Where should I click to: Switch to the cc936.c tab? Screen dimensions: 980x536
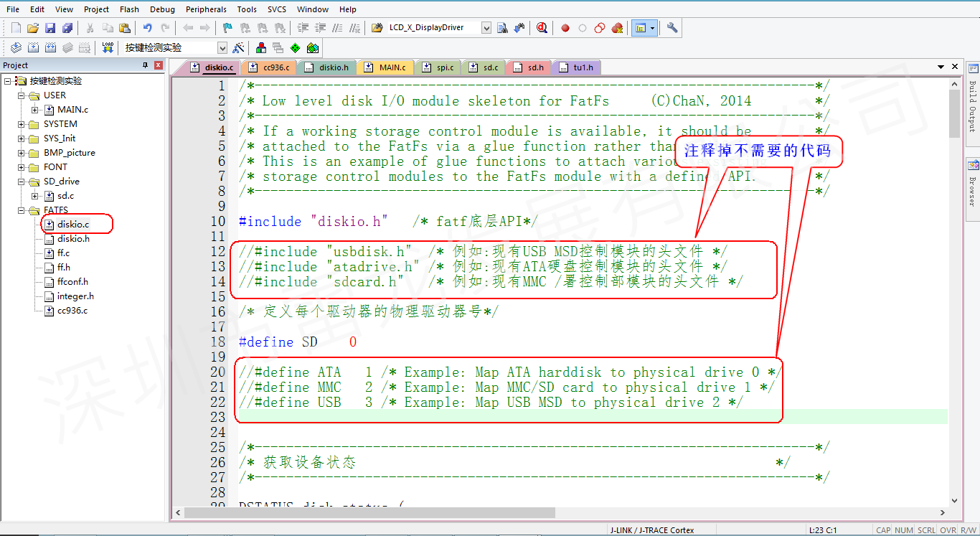(269, 67)
